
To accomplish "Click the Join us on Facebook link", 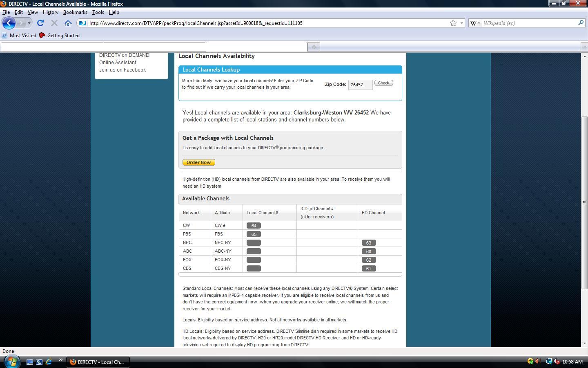I will click(122, 70).
